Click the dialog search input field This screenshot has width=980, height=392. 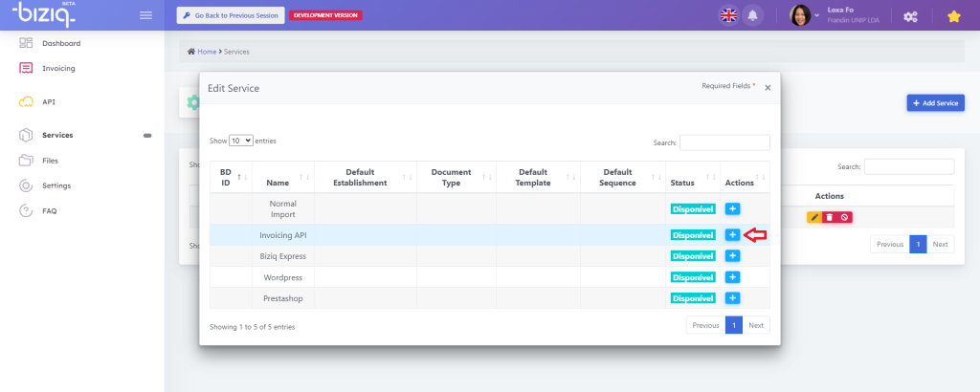tap(724, 142)
